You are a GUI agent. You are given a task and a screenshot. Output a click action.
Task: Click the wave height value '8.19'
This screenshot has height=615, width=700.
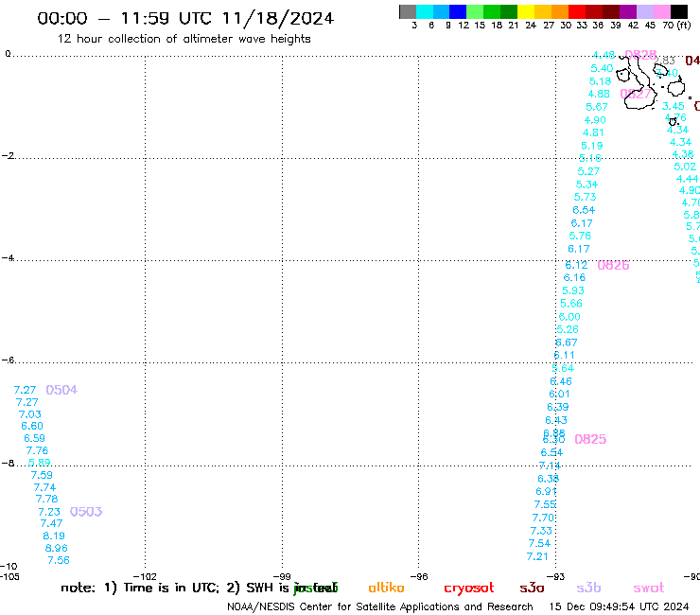54,536
